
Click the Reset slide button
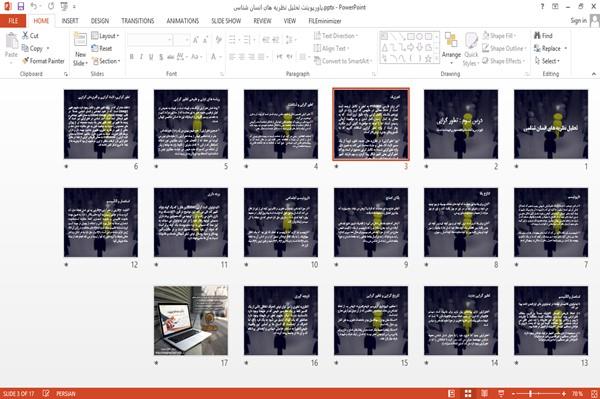point(102,48)
